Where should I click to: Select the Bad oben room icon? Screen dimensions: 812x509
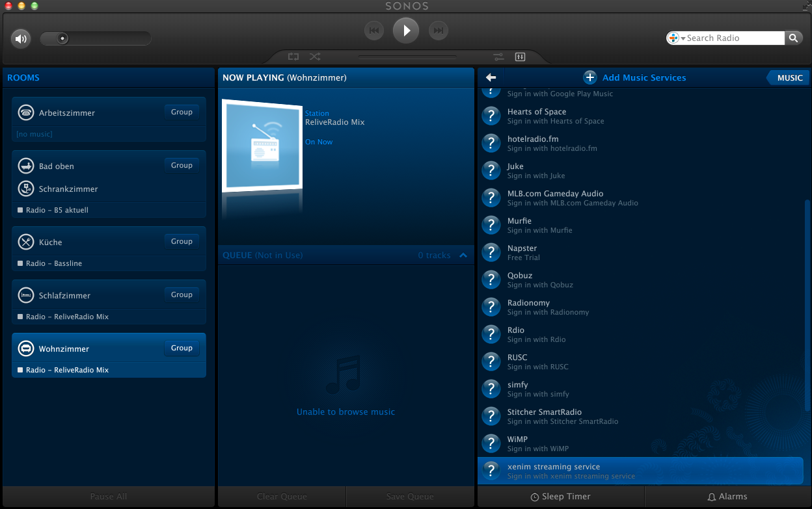(26, 166)
